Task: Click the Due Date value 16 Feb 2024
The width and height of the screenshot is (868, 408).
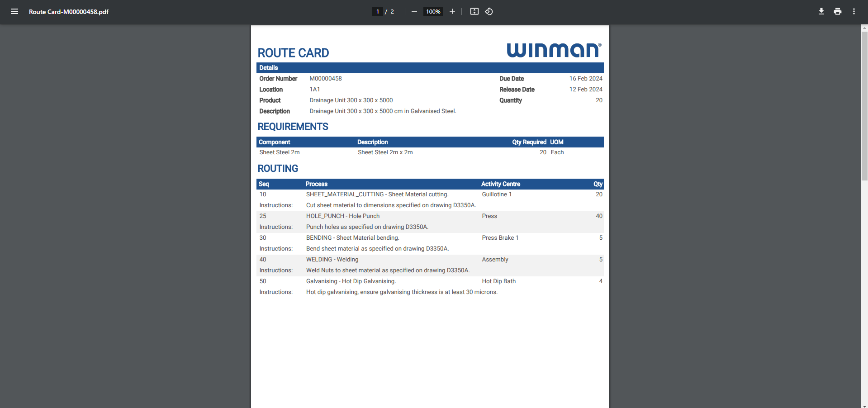Action: (x=585, y=78)
